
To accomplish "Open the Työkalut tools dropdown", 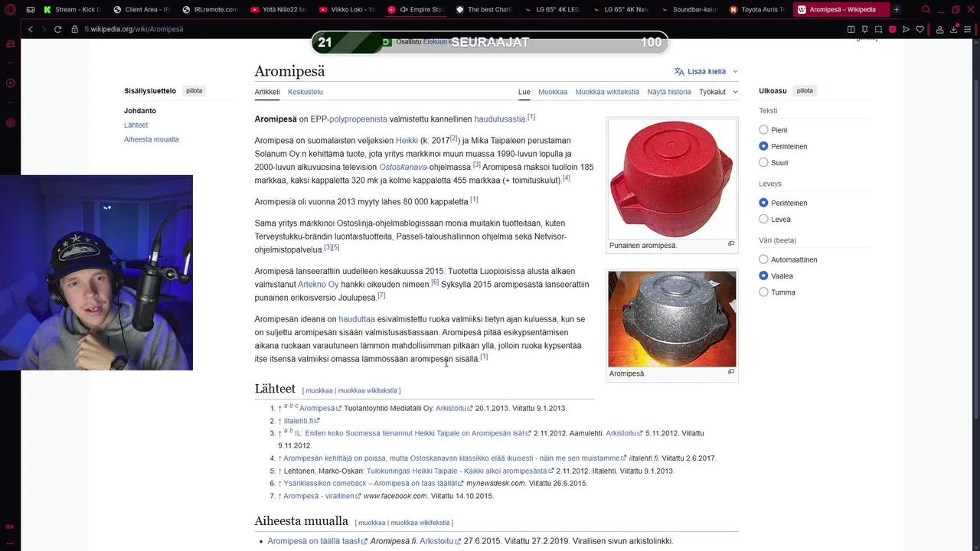I will [718, 92].
